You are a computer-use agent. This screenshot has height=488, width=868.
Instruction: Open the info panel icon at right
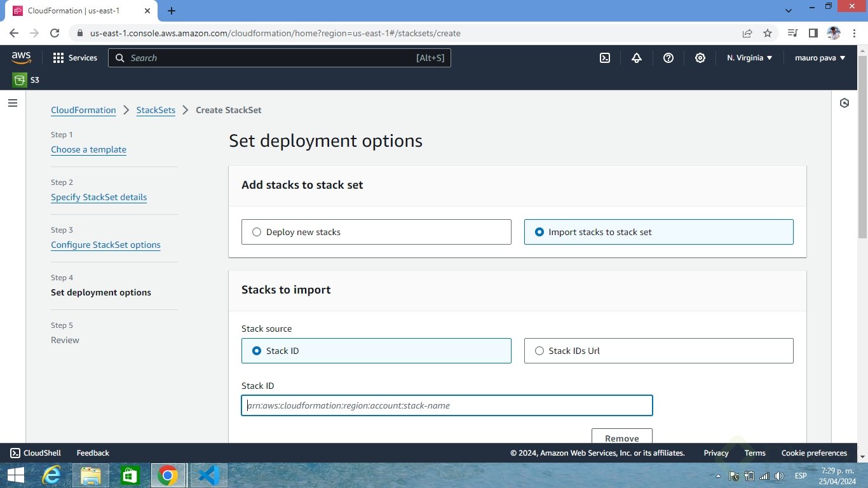[x=844, y=103]
